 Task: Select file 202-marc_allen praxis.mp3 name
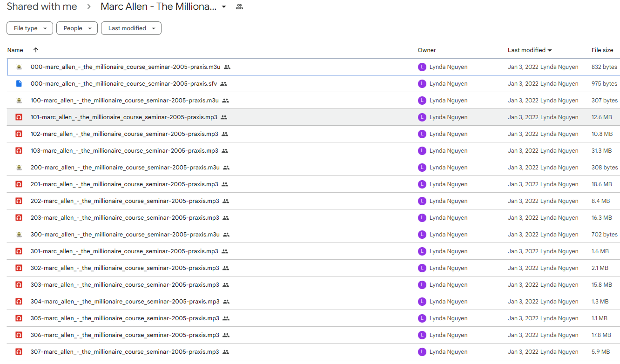click(125, 201)
